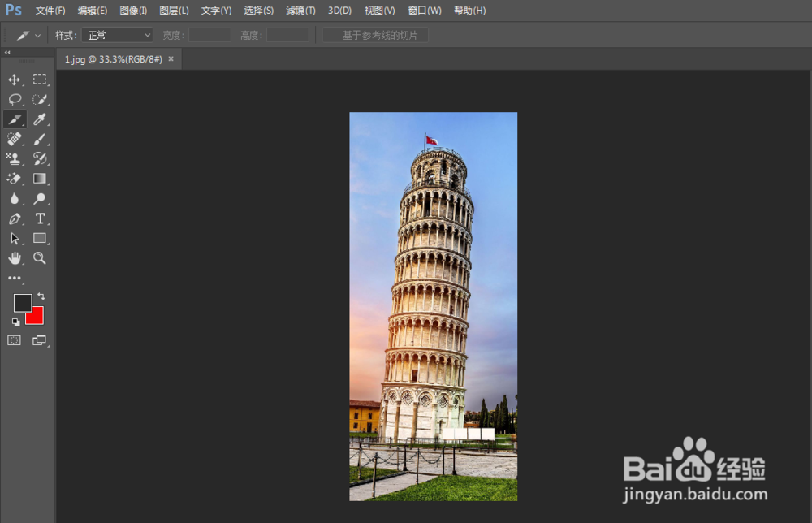Select the Spot Healing Brush tool
812x523 pixels.
tap(15, 140)
